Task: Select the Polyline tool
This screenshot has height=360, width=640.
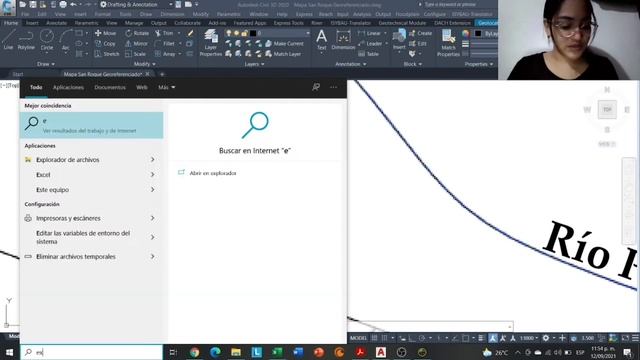Action: [x=26, y=40]
